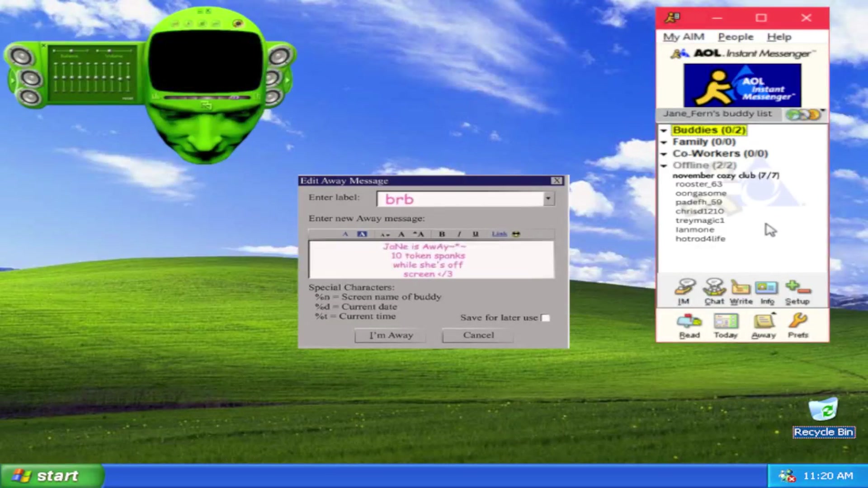Select buddy oongasome
The height and width of the screenshot is (488, 868).
pos(701,193)
